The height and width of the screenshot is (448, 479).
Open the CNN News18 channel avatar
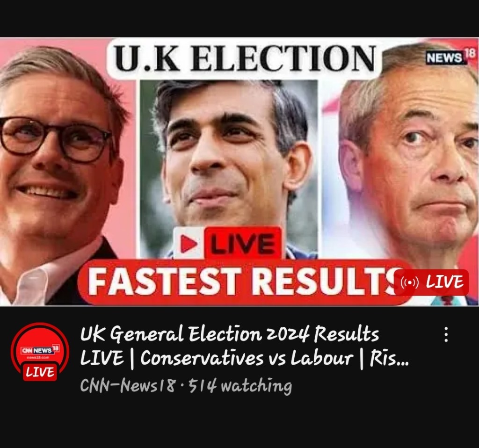40,352
